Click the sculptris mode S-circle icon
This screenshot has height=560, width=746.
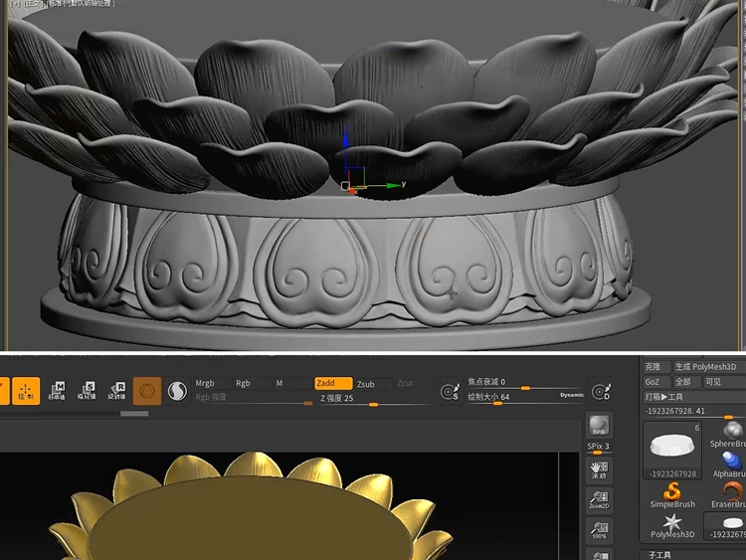tap(177, 391)
